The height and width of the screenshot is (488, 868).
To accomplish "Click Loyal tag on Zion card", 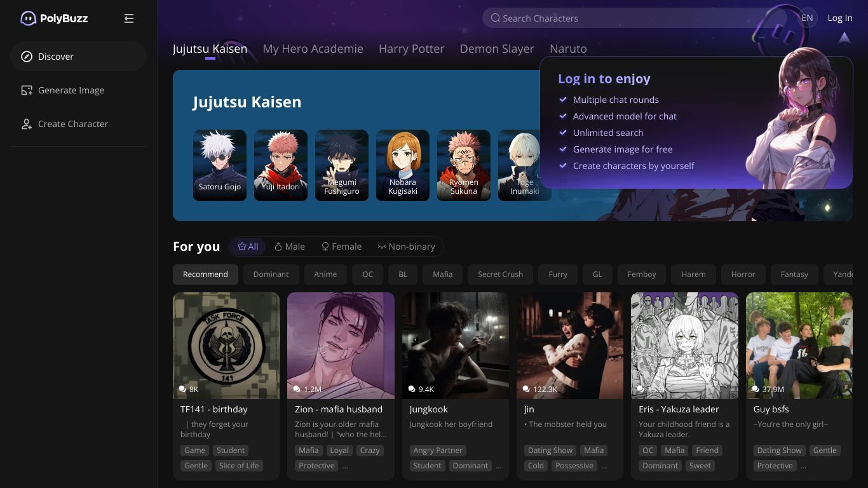I will [339, 451].
